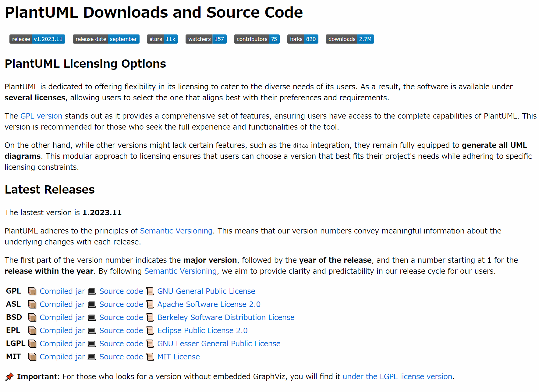Open Eclipse Public License 2.0 link
The height and width of the screenshot is (392, 539).
click(x=202, y=330)
